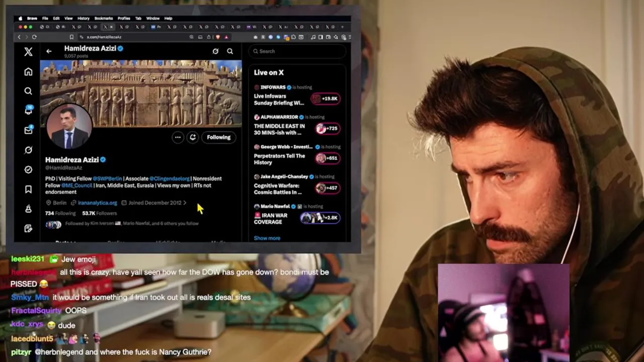Click the back arrow beside Hamidreza Azizi
This screenshot has width=644, height=362.
tap(49, 51)
